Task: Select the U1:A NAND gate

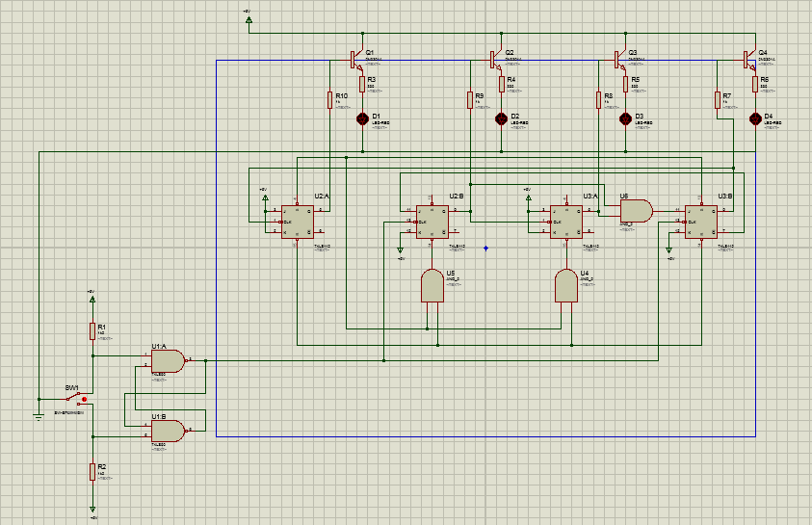Action: (x=167, y=361)
